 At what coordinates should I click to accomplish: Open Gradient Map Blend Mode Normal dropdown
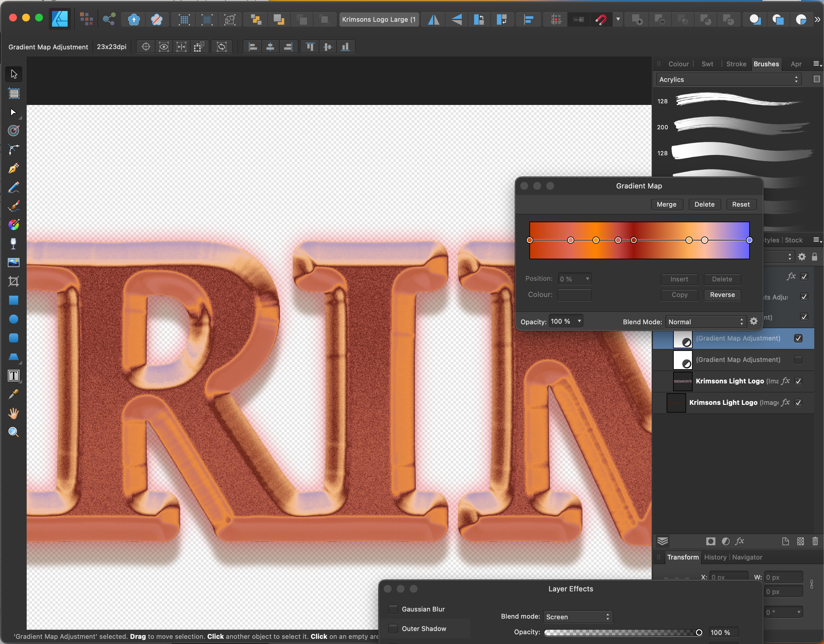pos(705,322)
